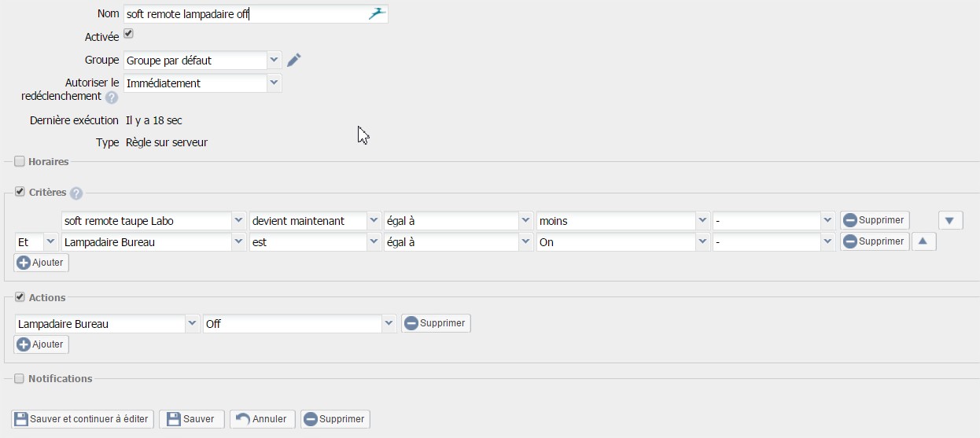The image size is (980, 438).
Task: Click the icon inside the Nom field
Action: (378, 13)
